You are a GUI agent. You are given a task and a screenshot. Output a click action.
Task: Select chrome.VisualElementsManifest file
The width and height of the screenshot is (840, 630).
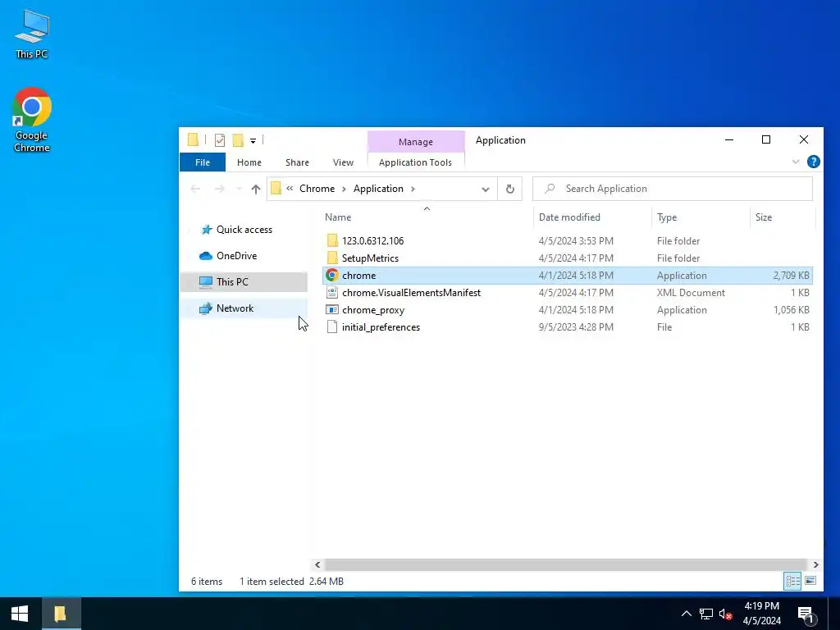568,293
